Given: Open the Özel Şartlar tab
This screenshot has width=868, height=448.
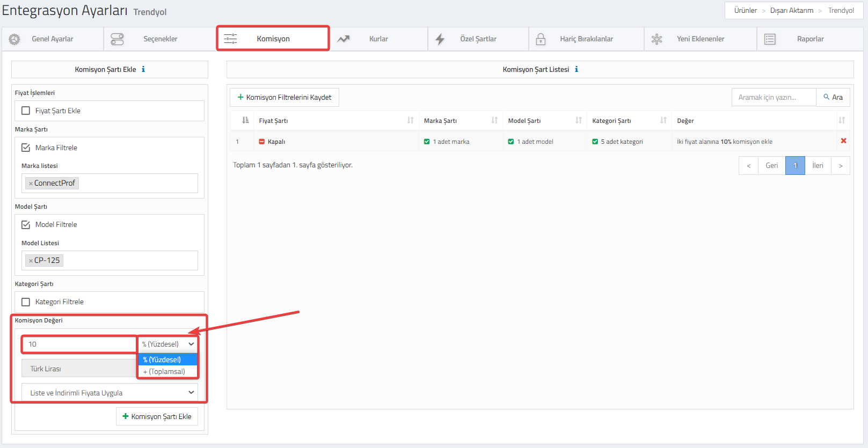Looking at the screenshot, I should [x=478, y=39].
